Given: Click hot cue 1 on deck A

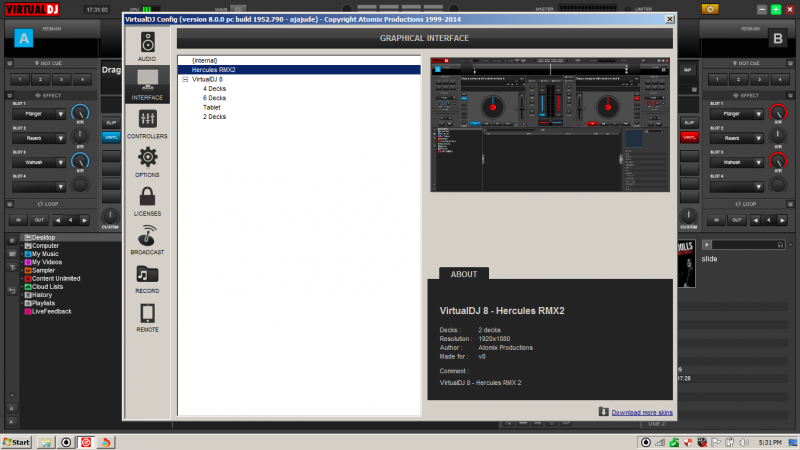Looking at the screenshot, I should coord(20,80).
